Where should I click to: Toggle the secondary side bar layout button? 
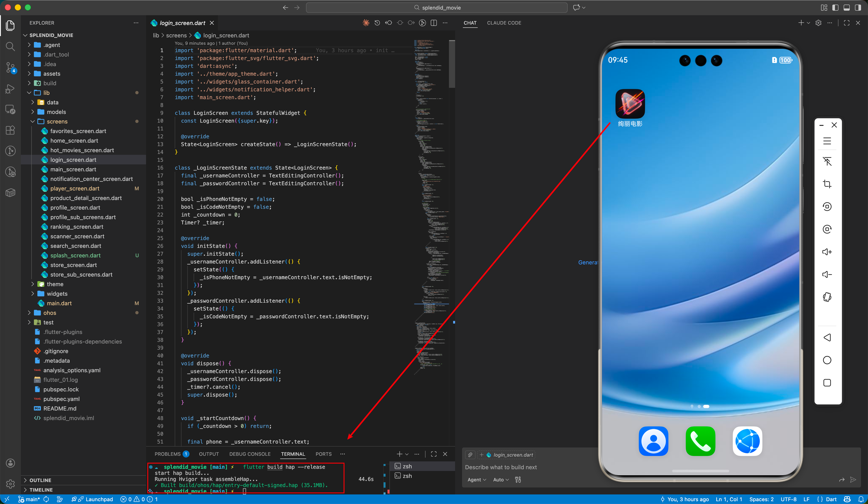(858, 8)
